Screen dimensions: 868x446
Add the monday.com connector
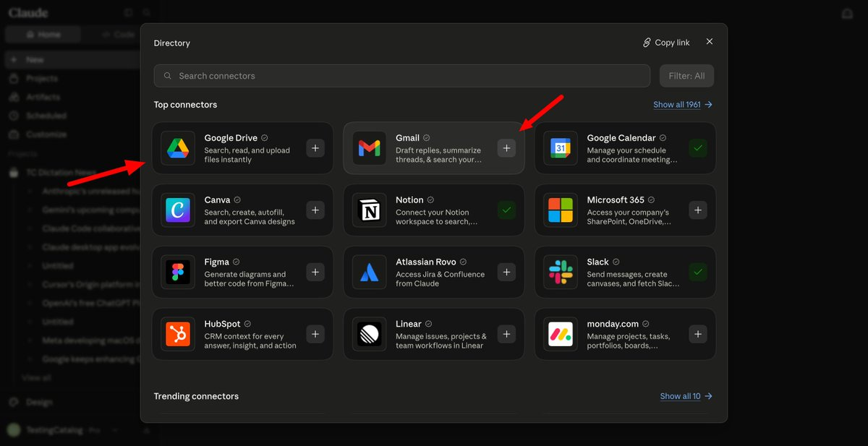click(x=698, y=334)
